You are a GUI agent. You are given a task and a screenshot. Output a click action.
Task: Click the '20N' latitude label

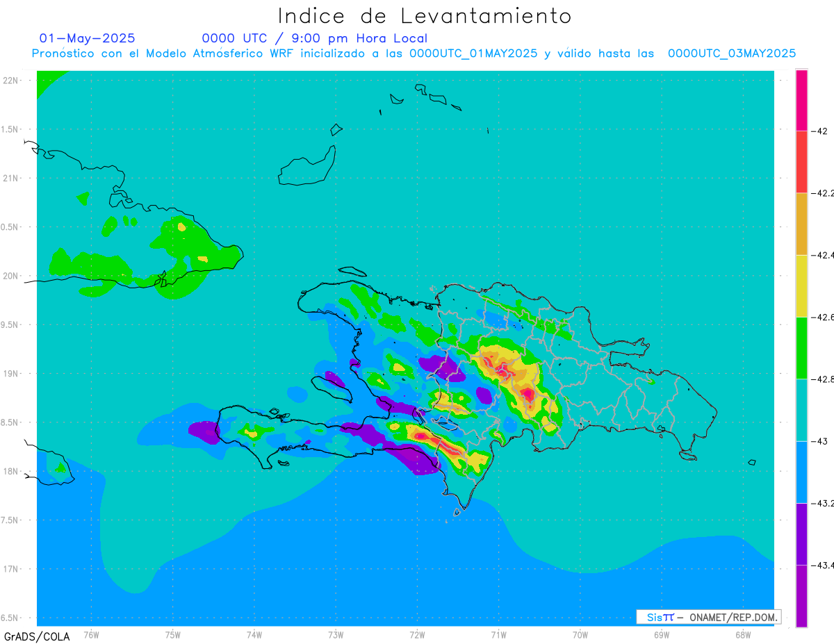(x=11, y=276)
